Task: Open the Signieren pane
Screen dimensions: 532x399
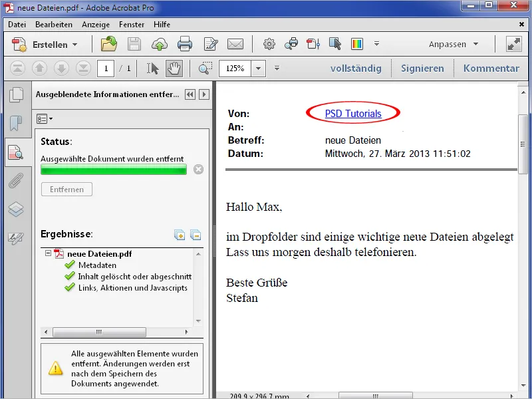Action: click(422, 68)
